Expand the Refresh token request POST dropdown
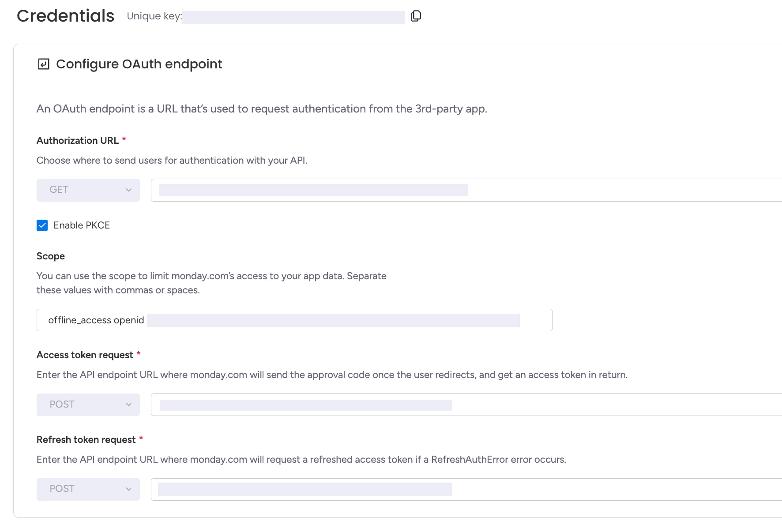Viewport: 782px width, 532px height. point(88,489)
